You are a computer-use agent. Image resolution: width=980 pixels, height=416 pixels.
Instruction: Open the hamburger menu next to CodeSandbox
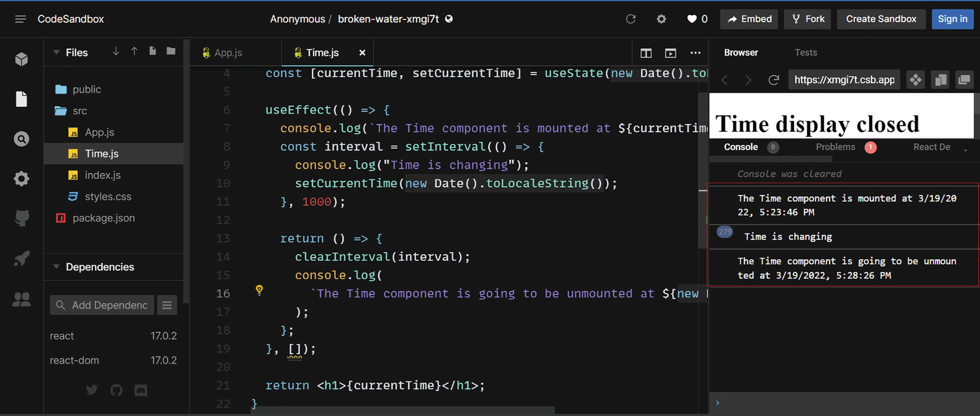[20, 19]
